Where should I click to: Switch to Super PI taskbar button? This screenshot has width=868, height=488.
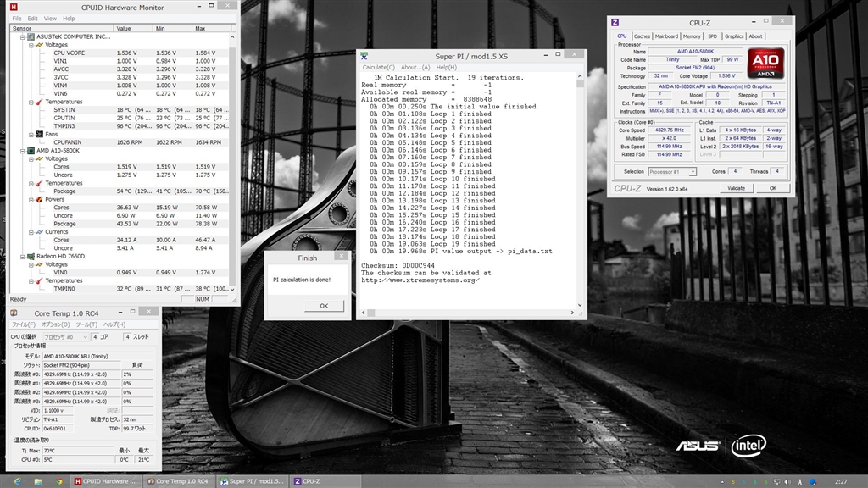tap(252, 481)
